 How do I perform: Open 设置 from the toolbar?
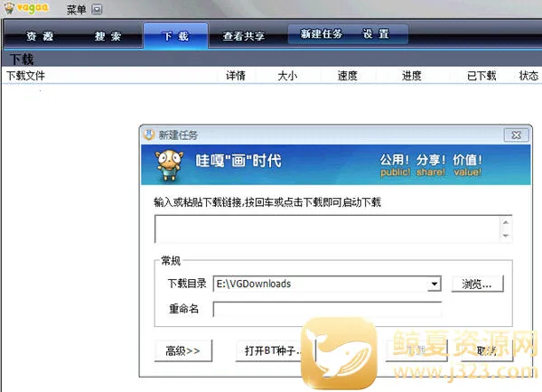376,34
